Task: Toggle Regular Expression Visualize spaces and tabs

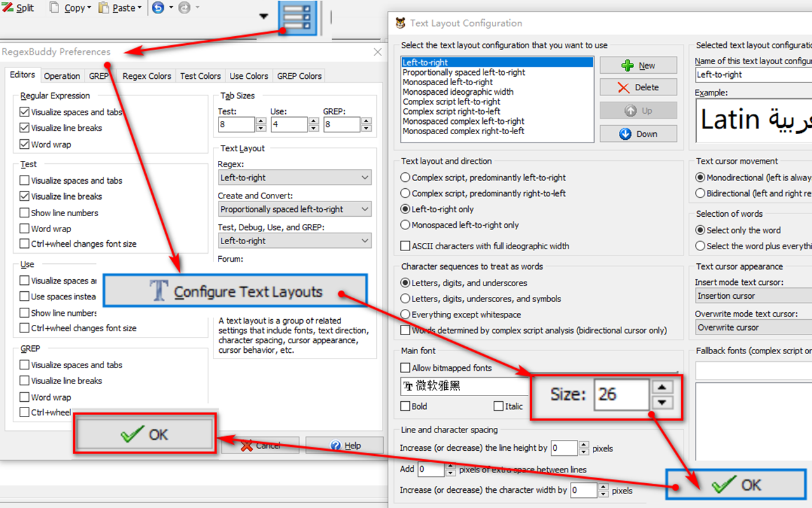Action: pyautogui.click(x=24, y=112)
